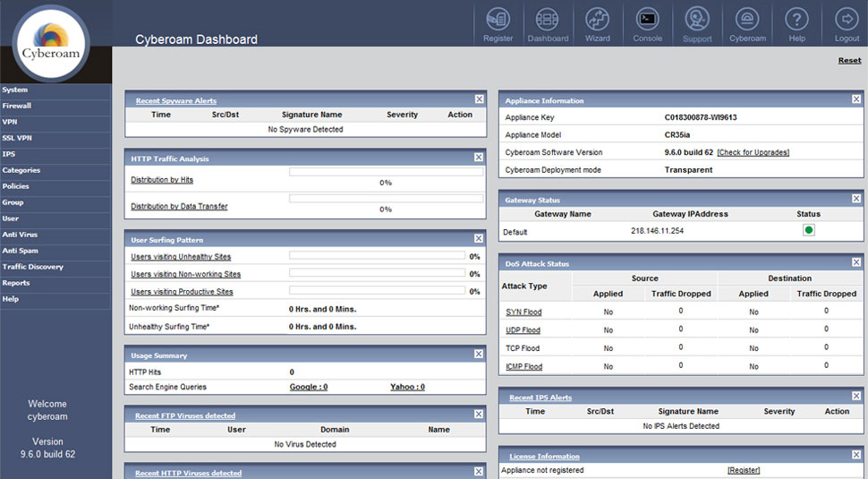Close the Gateway Status panel
868x479 pixels.
pyautogui.click(x=856, y=199)
